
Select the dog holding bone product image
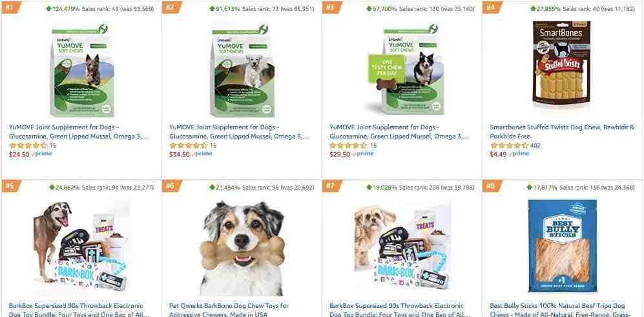point(242,248)
